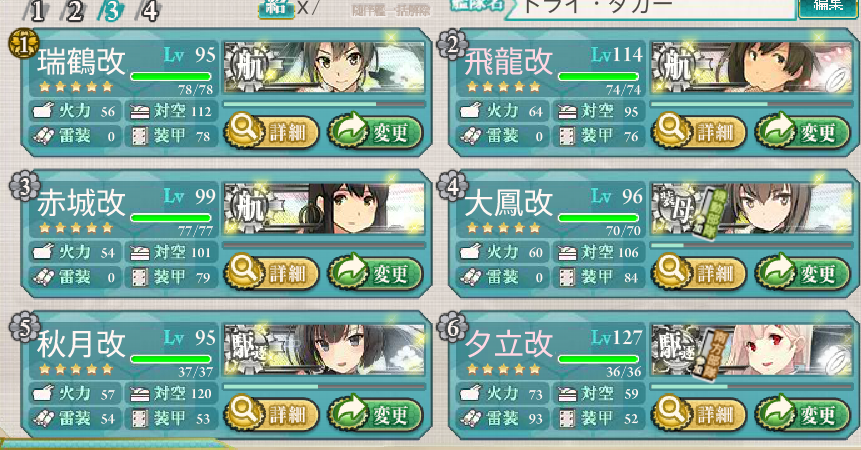This screenshot has height=450, width=861.
Task: Click 変更 button for 大鳳改
Action: 802,273
